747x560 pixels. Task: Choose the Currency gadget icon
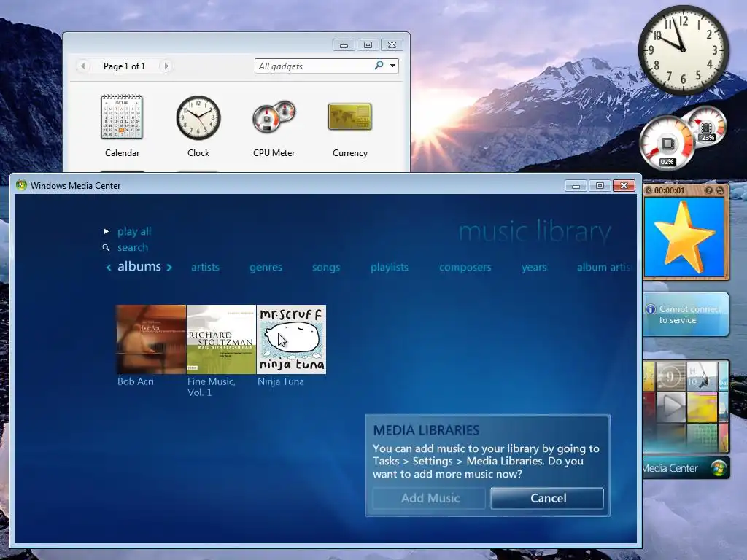pos(349,117)
